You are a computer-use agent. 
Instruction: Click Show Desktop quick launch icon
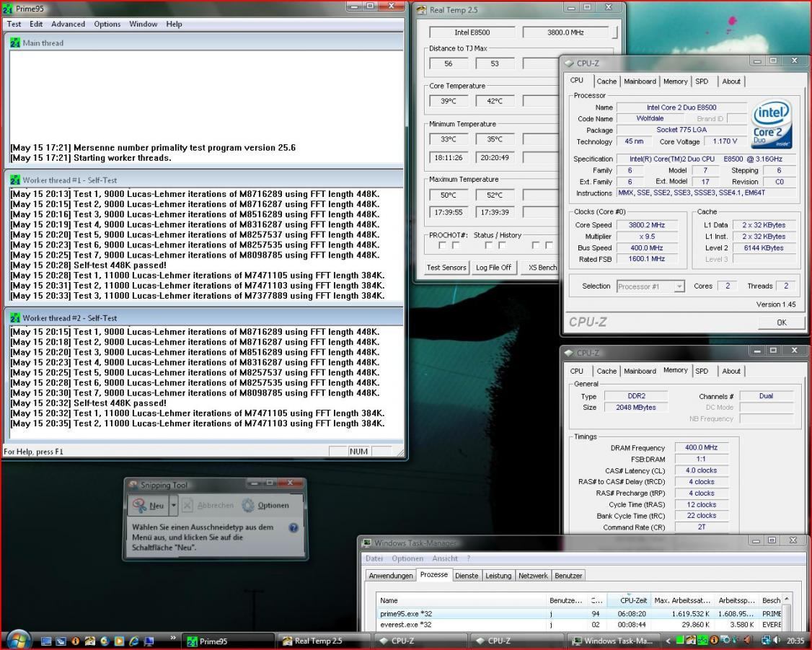pos(46,641)
